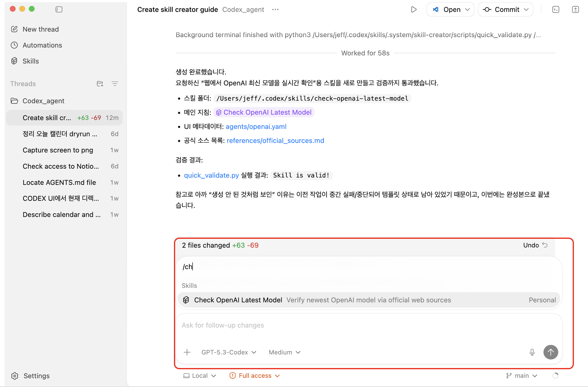Open thread 'Create skill cr...'
The height and width of the screenshot is (387, 588).
(x=64, y=118)
